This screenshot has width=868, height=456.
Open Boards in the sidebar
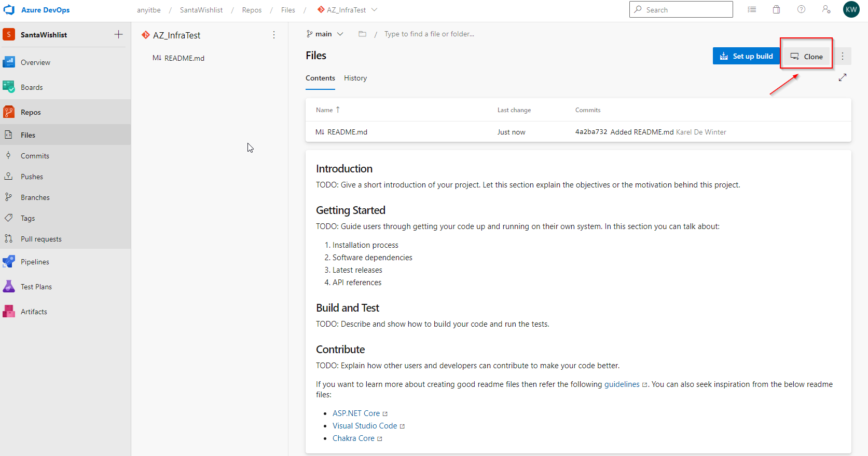coord(65,87)
